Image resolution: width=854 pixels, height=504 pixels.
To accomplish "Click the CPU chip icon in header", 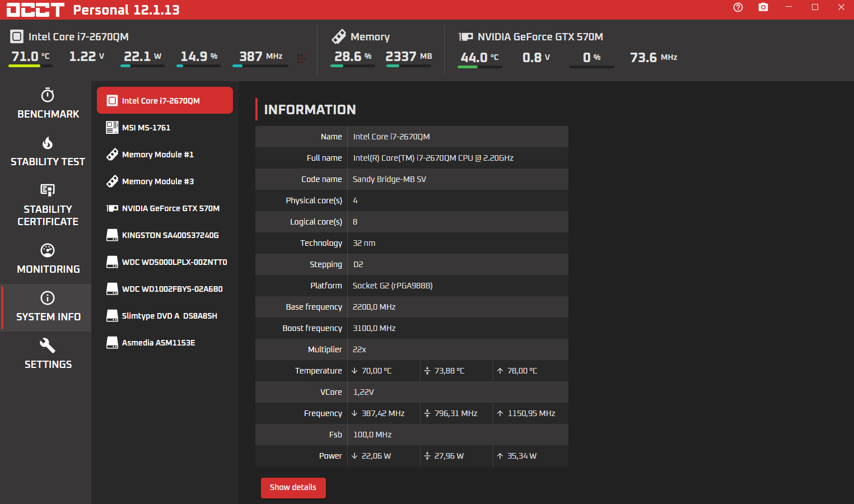I will pyautogui.click(x=17, y=37).
